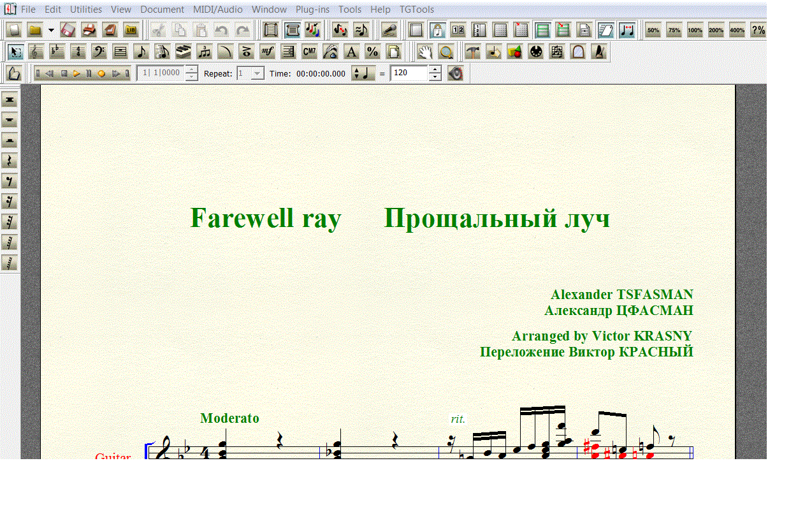Select the Simple Entry eighth note tool
Image resolution: width=812 pixels, height=521 pixels.
pos(141,52)
